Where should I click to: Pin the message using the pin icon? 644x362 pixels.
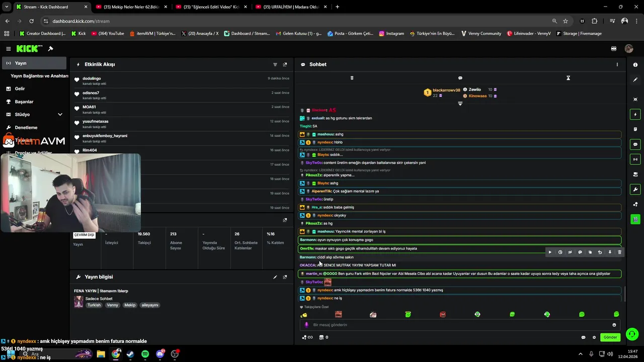pos(610,252)
